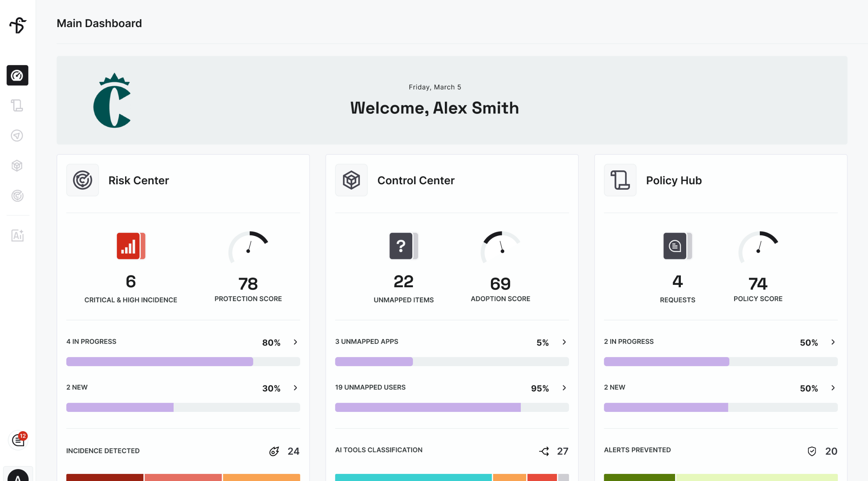Image resolution: width=868 pixels, height=481 pixels.
Task: Click the policy scroll sidebar icon
Action: (17, 105)
